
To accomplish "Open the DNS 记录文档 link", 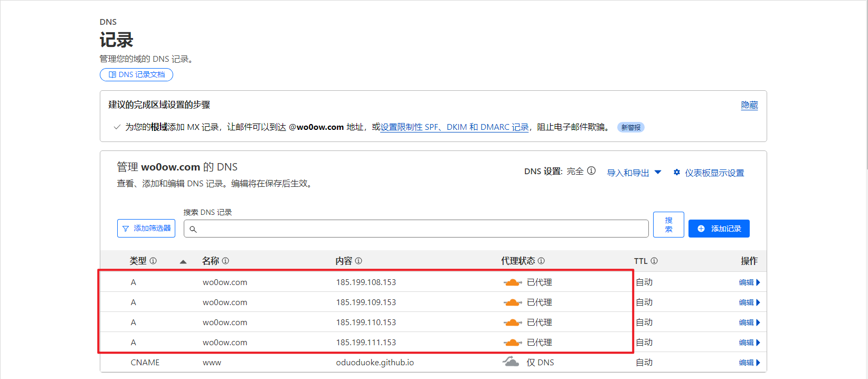I will tap(136, 75).
